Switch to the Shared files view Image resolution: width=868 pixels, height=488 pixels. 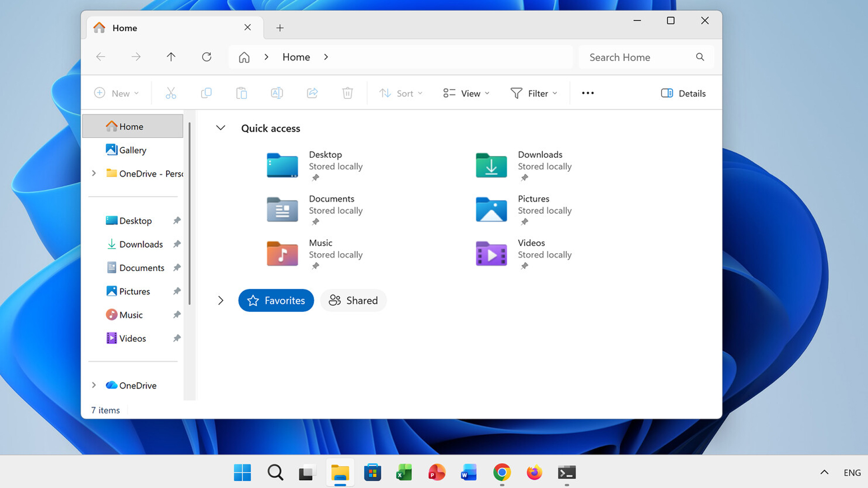click(353, 300)
